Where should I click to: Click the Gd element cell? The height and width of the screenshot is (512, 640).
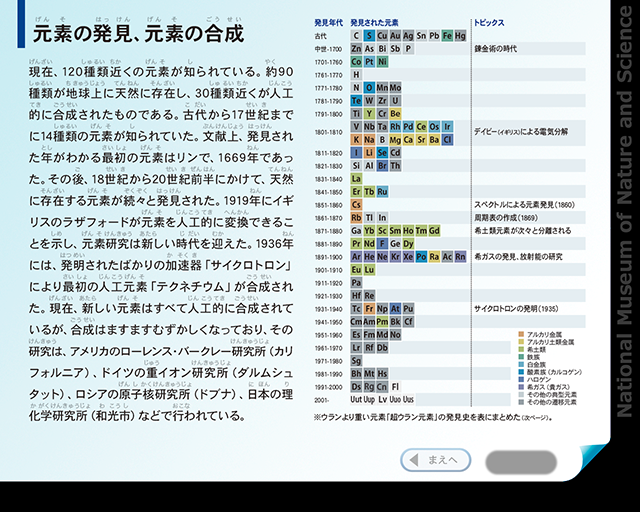pyautogui.click(x=434, y=231)
